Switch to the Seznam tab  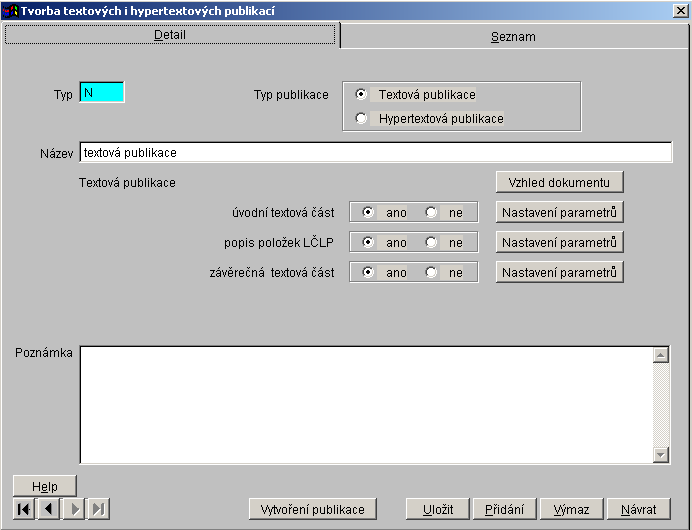click(513, 36)
